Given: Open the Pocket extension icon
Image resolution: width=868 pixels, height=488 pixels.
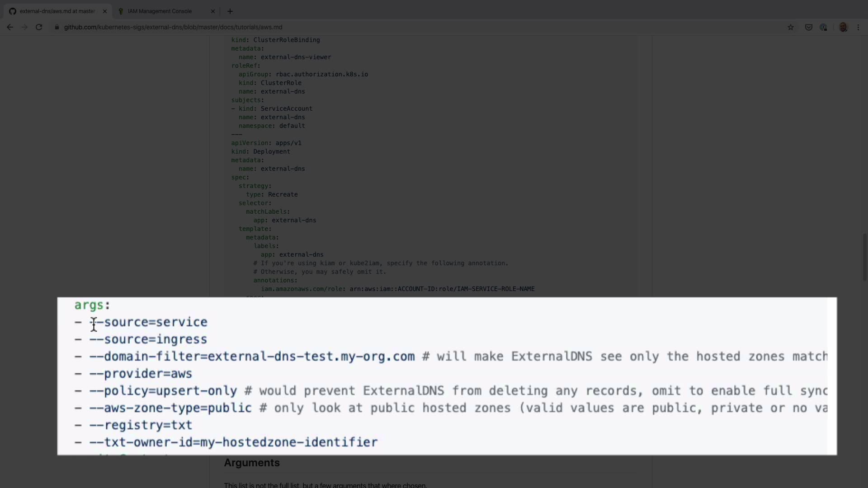Looking at the screenshot, I should 809,27.
